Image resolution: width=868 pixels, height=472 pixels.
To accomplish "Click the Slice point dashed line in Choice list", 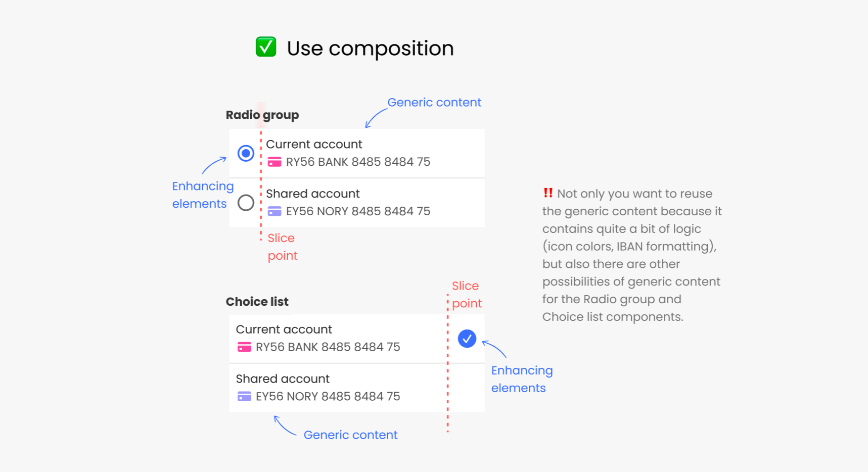I will [447, 364].
